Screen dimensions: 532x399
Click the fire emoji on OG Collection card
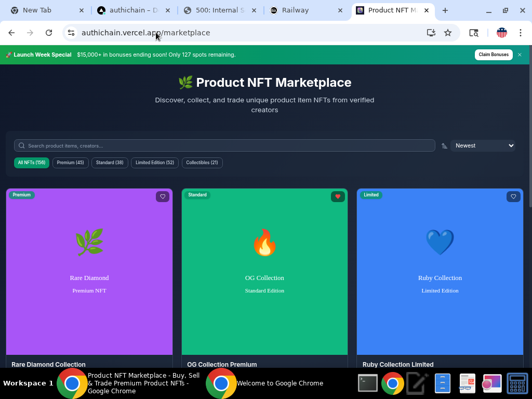(264, 242)
